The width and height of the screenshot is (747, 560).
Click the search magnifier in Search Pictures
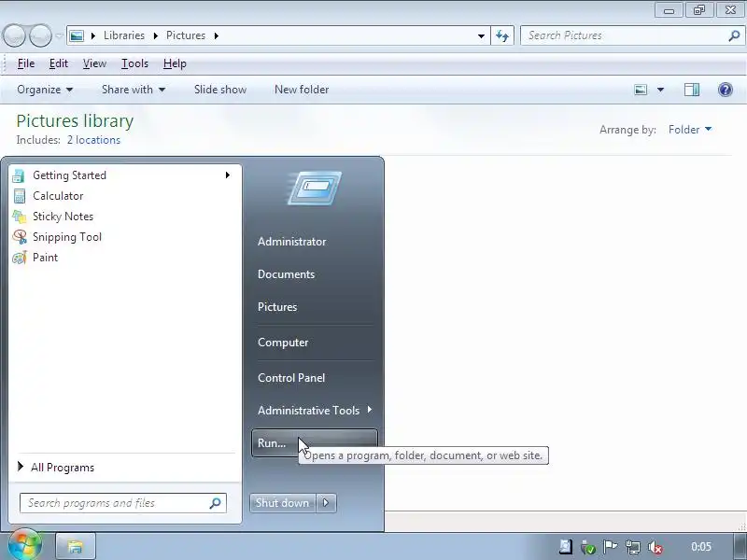click(734, 35)
